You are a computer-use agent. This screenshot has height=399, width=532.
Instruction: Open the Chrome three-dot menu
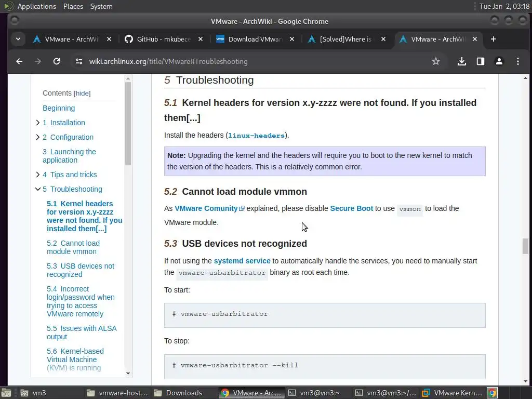pos(518,61)
